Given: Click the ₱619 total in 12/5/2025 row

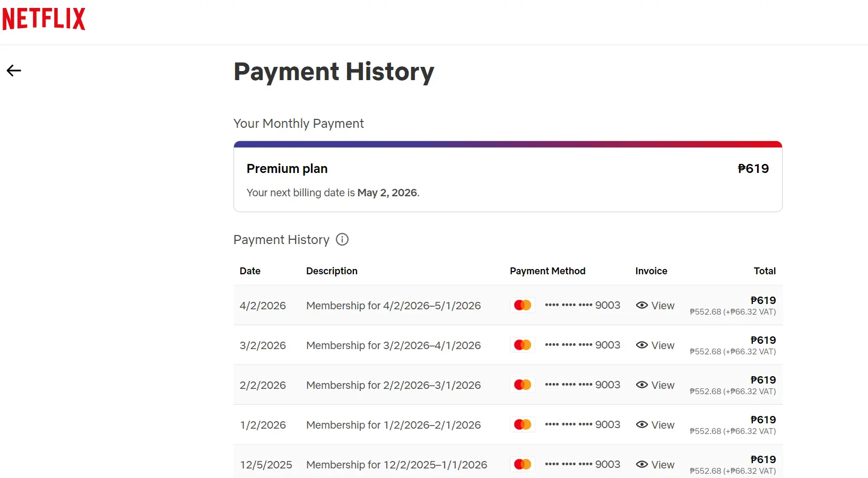Looking at the screenshot, I should [763, 459].
